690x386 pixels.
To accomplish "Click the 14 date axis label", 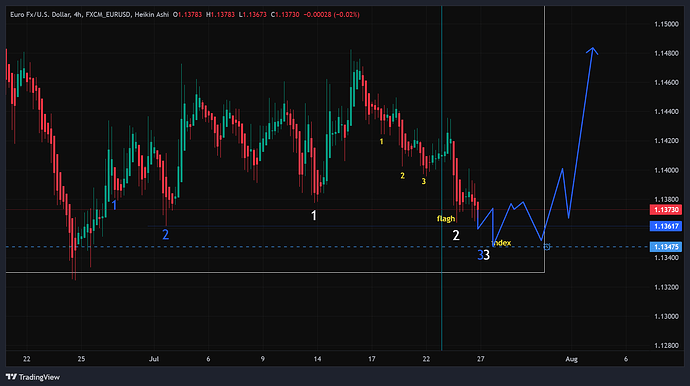I will [317, 359].
